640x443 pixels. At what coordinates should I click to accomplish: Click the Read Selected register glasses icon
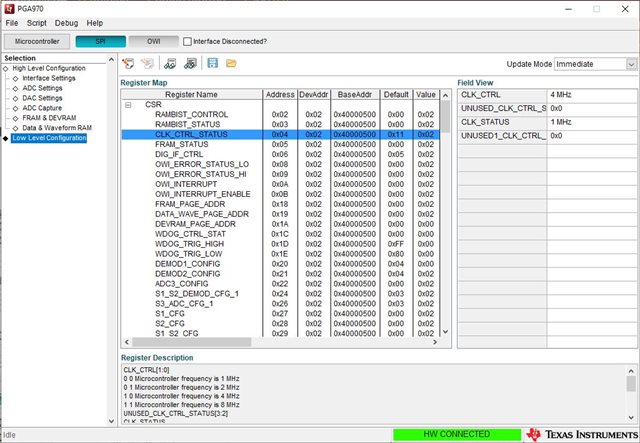170,63
